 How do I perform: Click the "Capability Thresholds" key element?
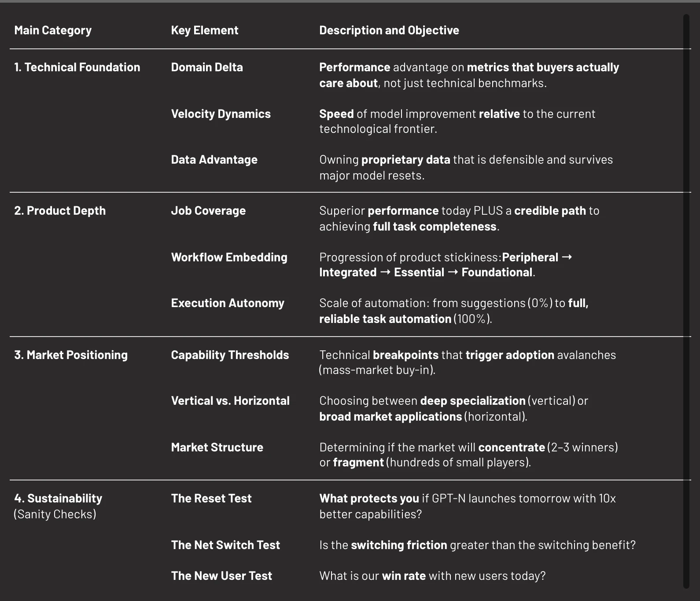(x=230, y=355)
